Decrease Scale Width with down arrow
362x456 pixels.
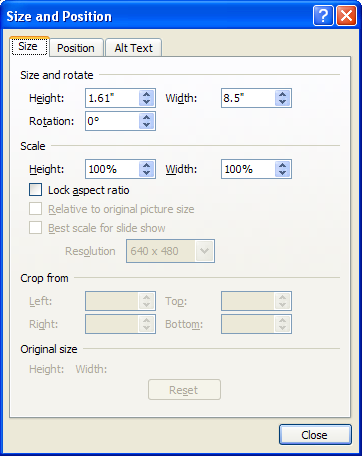pyautogui.click(x=282, y=173)
